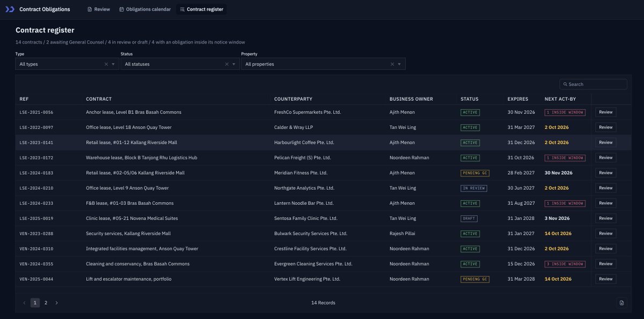Click the '3 INSIDE WINDOW' badge for Evergreen Cleaning

point(565,264)
